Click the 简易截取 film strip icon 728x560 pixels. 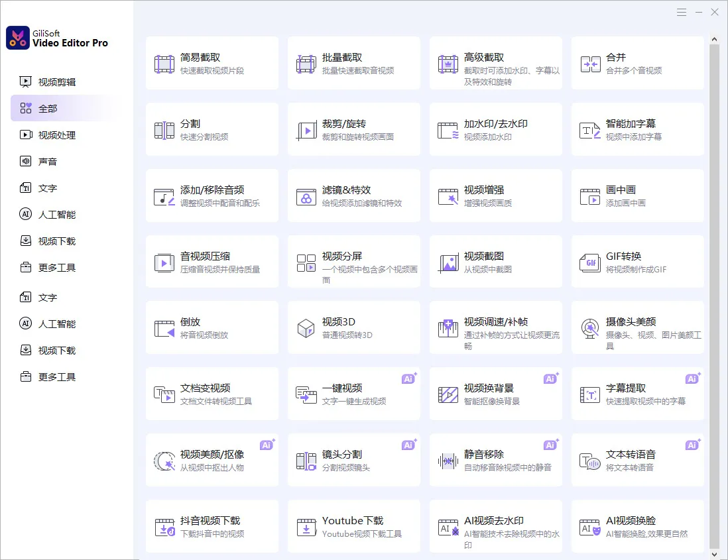click(164, 64)
